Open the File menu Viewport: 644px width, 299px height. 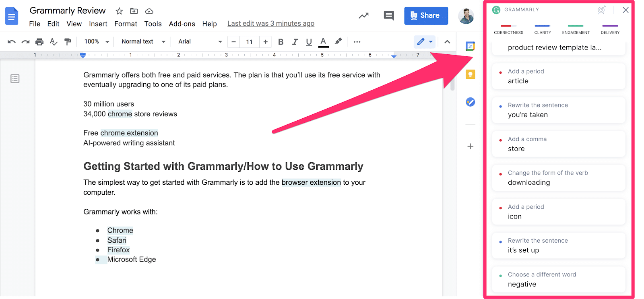(x=35, y=24)
